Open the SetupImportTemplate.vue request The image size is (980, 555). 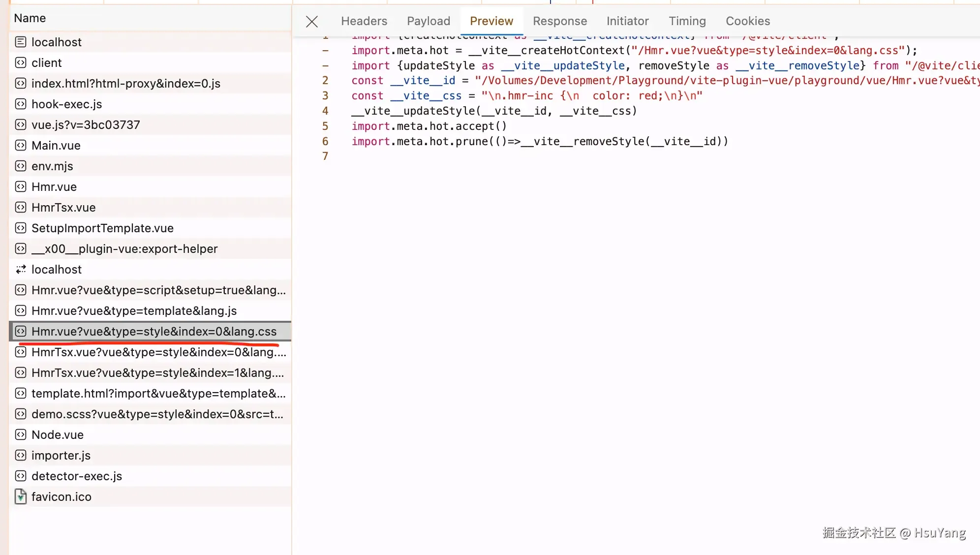[x=150, y=228]
